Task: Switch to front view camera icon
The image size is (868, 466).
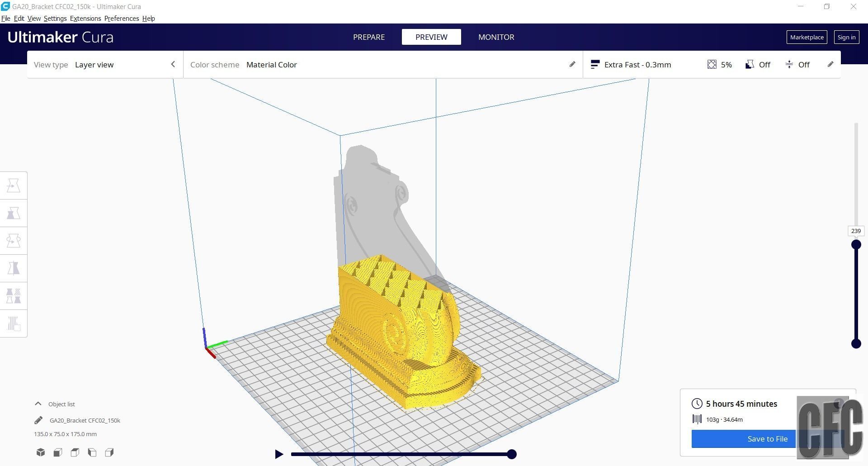Action: click(x=58, y=452)
